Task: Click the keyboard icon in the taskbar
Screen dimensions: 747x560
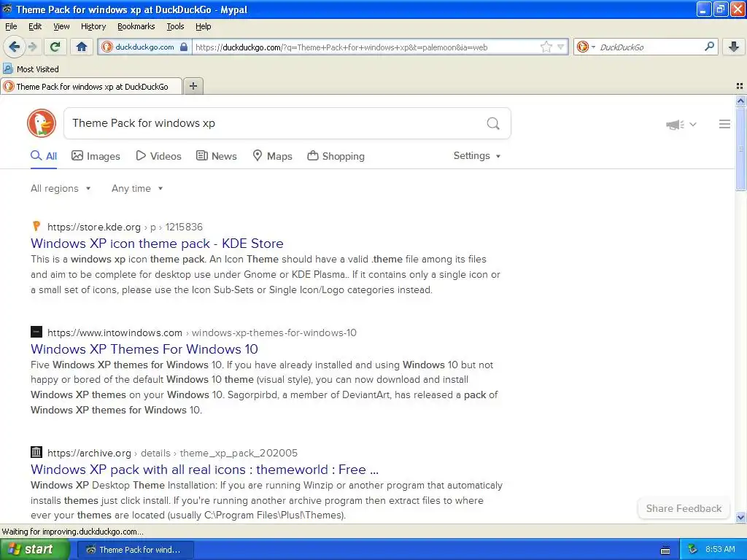Action: click(x=665, y=550)
